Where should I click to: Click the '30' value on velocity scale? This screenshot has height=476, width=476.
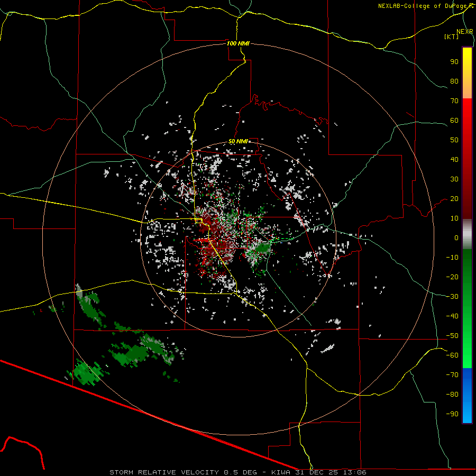[x=454, y=179]
